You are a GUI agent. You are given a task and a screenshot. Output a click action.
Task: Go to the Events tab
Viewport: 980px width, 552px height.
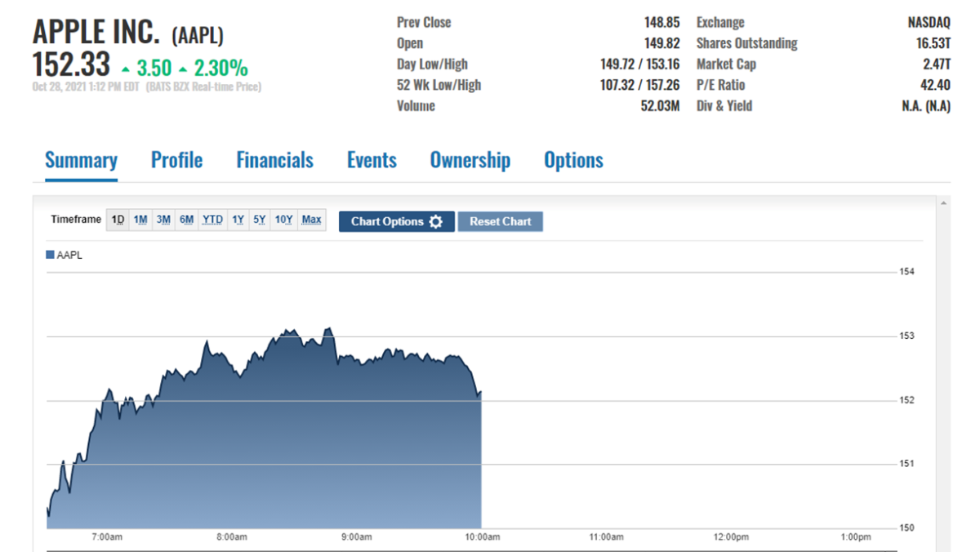tap(372, 160)
